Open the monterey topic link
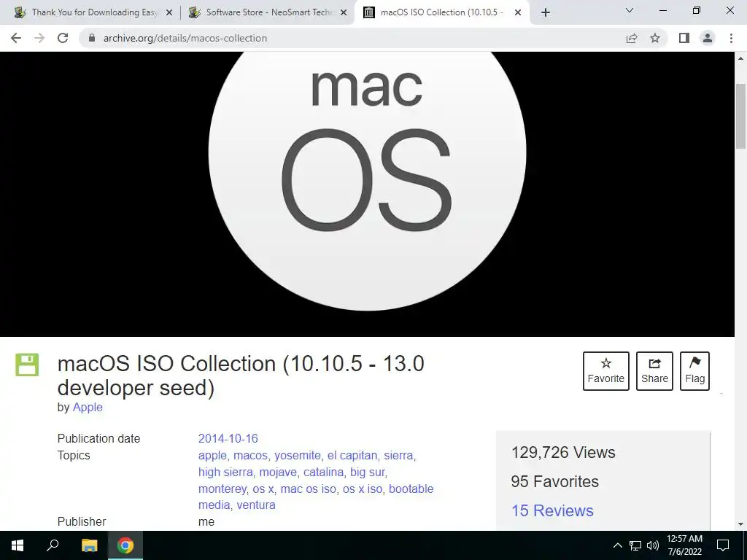The height and width of the screenshot is (560, 747). pos(222,489)
